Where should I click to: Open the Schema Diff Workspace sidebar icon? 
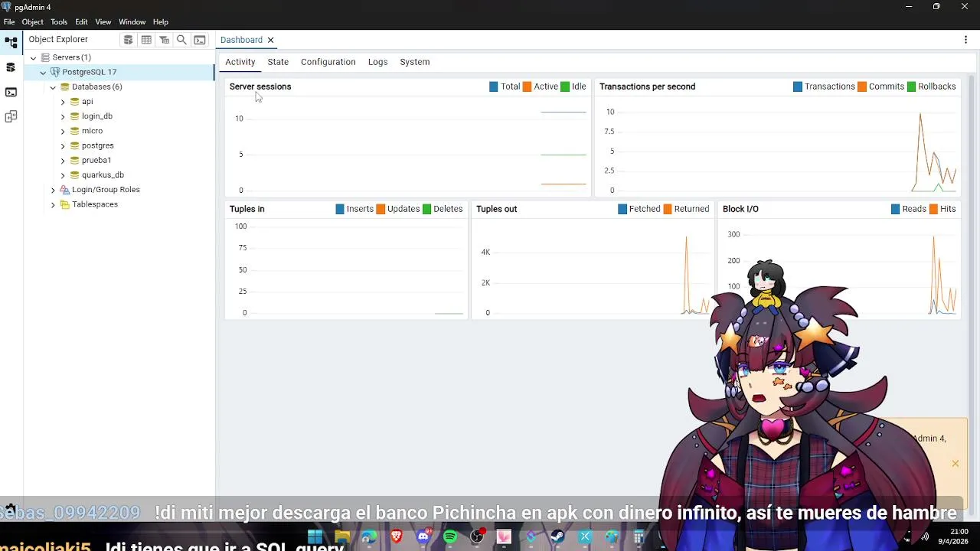point(11,116)
